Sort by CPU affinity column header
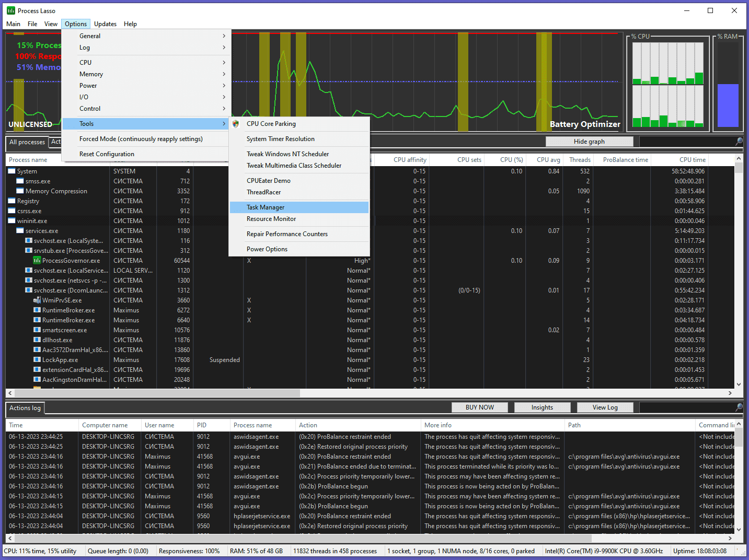 click(x=409, y=160)
